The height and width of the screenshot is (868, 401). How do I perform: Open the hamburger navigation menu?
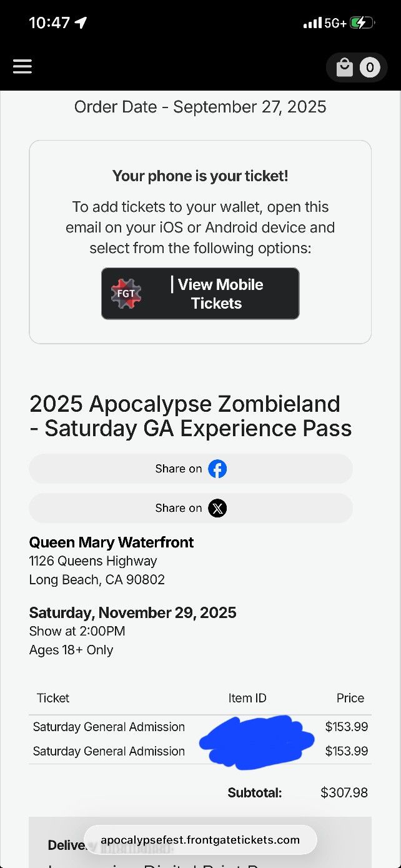[x=22, y=66]
